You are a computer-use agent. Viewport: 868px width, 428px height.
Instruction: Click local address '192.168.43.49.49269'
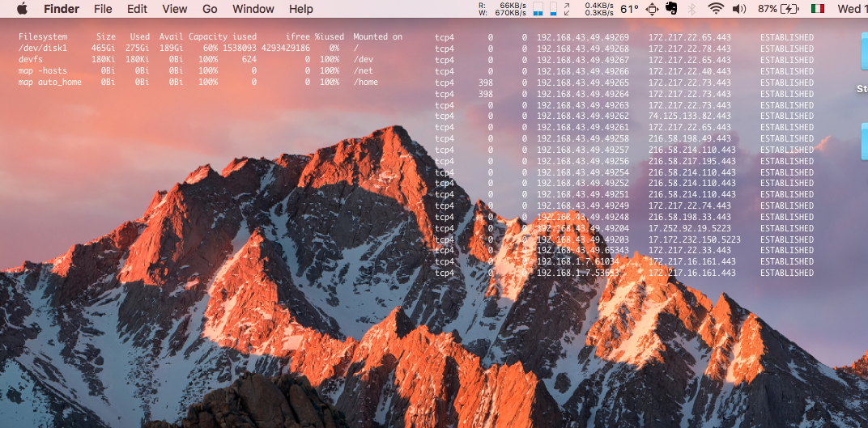[x=583, y=37]
